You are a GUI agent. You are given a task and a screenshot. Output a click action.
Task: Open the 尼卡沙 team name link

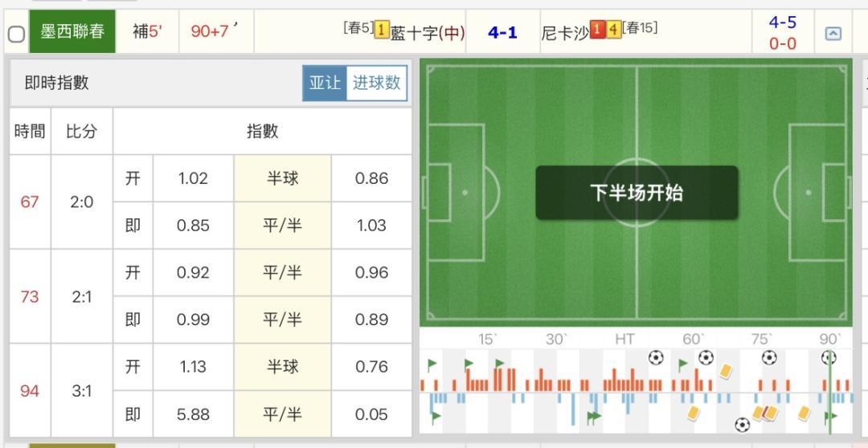point(565,33)
